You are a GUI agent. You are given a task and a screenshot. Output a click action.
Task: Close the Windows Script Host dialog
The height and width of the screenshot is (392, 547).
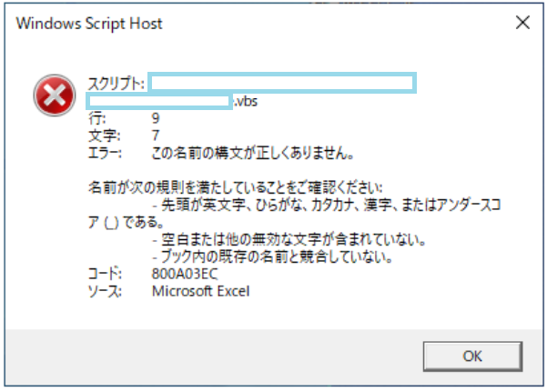pos(521,24)
